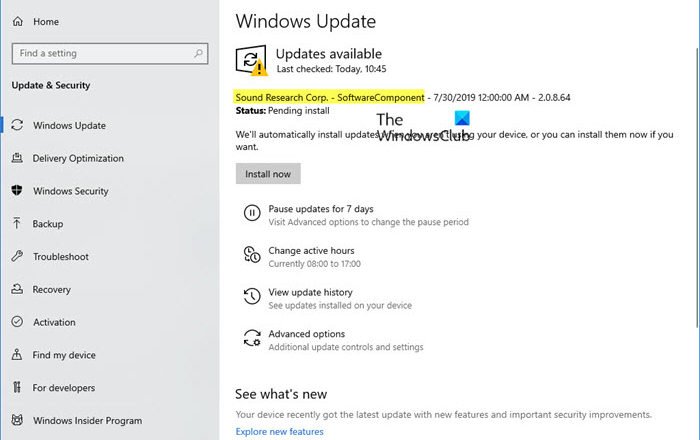
Task: Open Windows Security shield icon
Action: point(17,191)
